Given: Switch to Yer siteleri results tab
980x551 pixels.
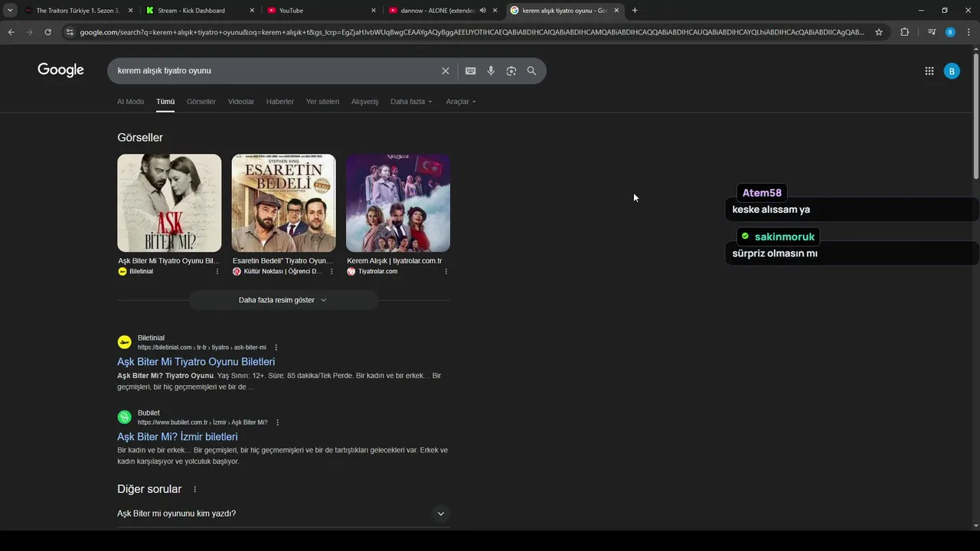Looking at the screenshot, I should (322, 102).
